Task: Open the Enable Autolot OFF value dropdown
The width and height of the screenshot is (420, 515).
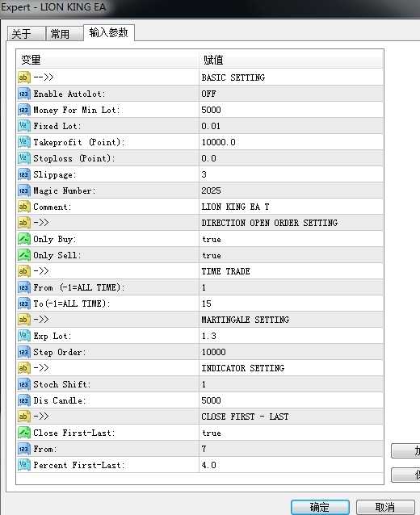Action: [291, 94]
